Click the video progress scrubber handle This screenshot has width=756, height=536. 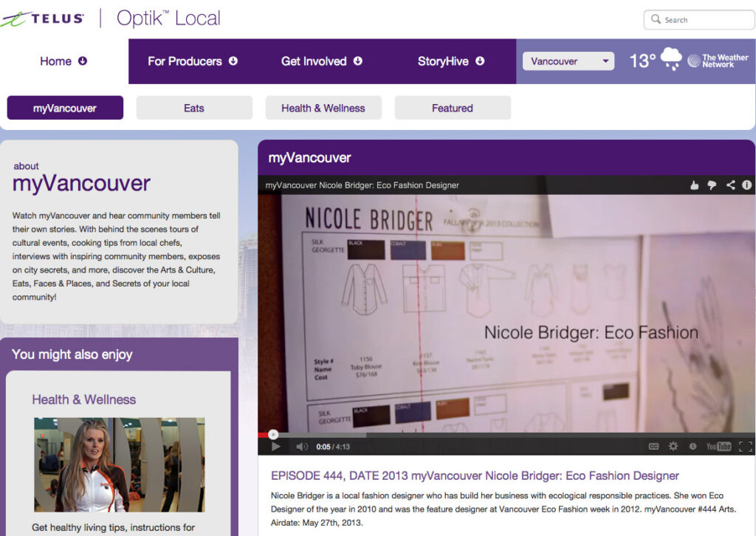tap(273, 434)
